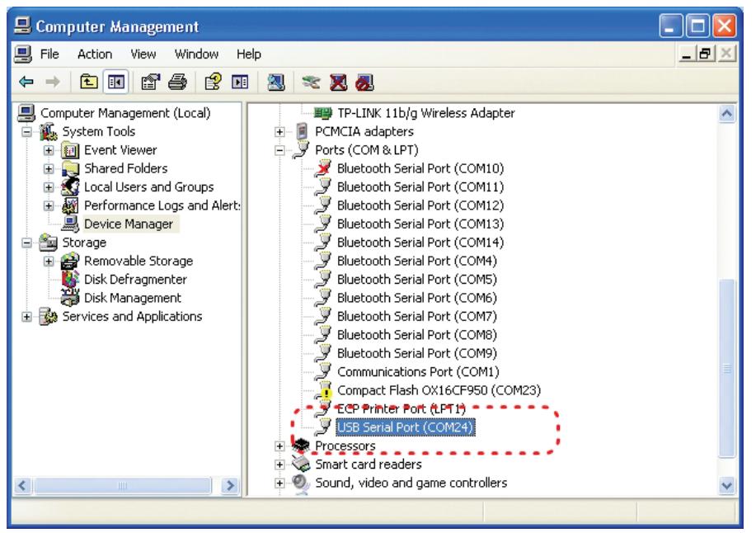Collapse the Ports (COM & LPT) category
The width and height of the screenshot is (756, 533).
[279, 150]
